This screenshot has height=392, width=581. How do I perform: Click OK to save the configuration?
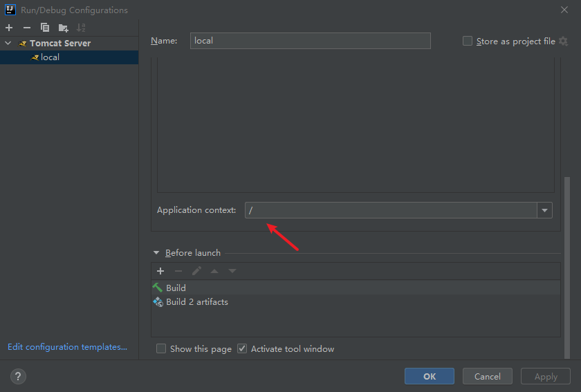click(430, 376)
